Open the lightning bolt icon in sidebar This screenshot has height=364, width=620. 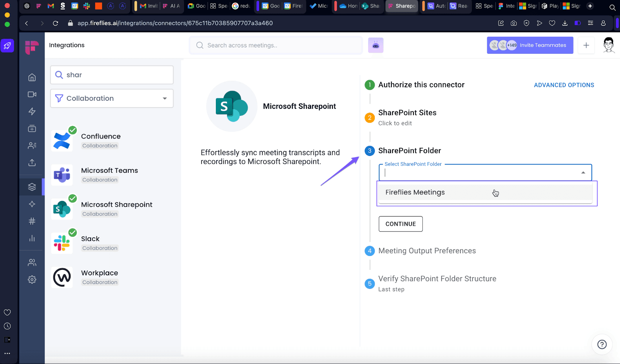pos(32,112)
